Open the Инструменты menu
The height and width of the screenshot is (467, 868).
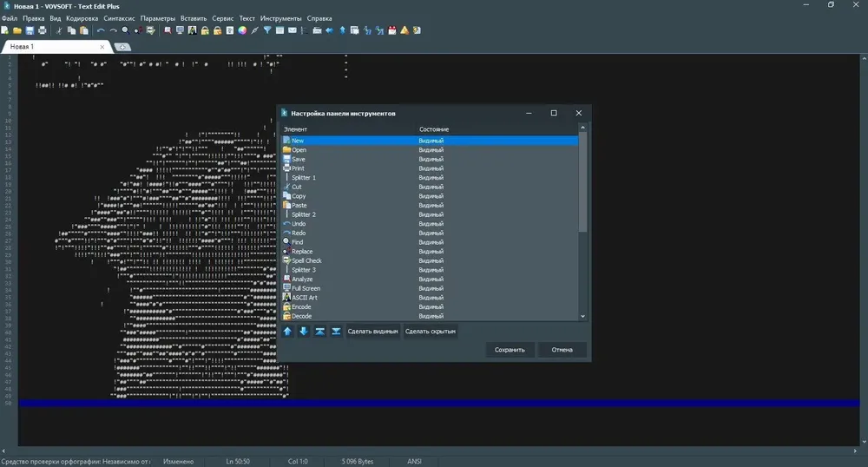(280, 18)
